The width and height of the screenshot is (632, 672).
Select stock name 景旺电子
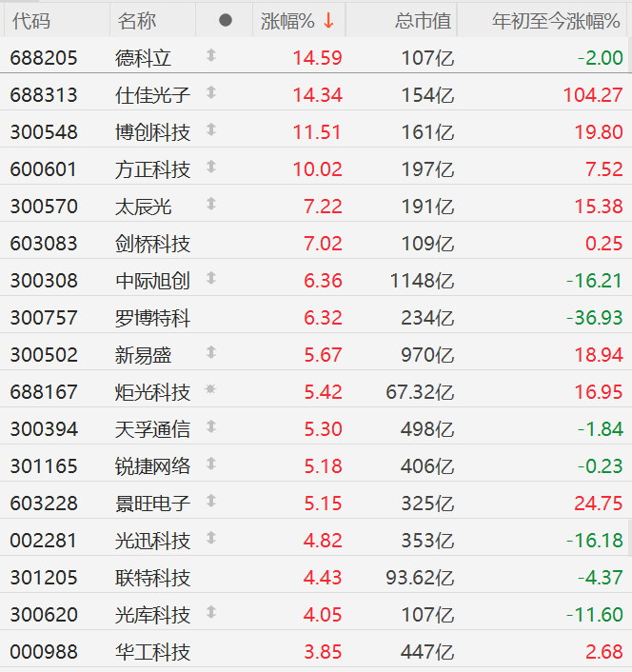click(152, 504)
